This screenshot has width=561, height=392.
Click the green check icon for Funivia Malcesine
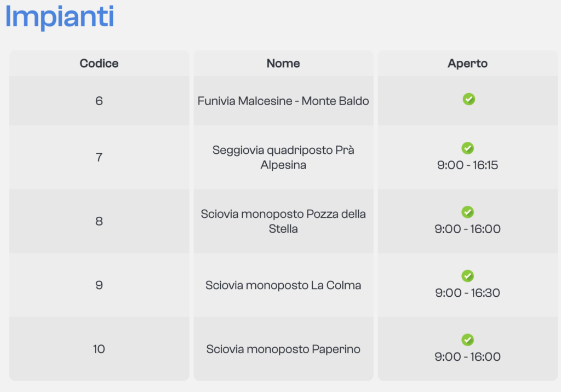coord(468,99)
